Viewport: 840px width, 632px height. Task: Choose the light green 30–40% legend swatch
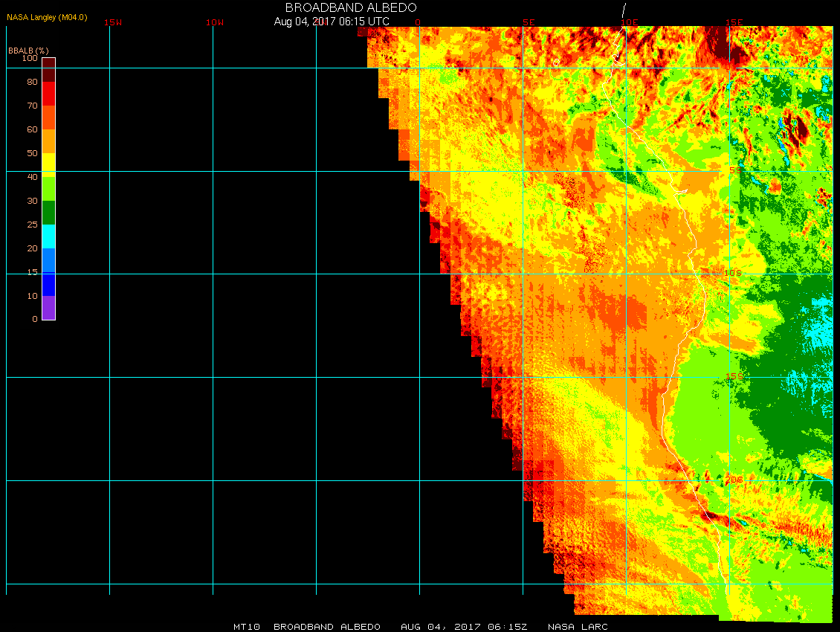point(48,189)
